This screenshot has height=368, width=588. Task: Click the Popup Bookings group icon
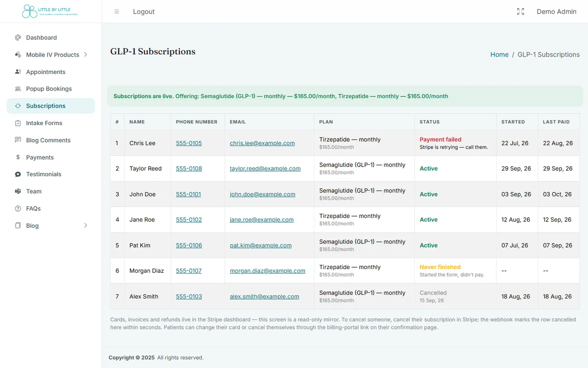pyautogui.click(x=18, y=89)
